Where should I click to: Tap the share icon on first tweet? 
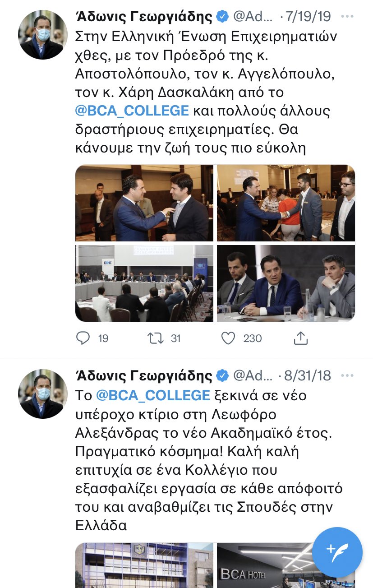(x=301, y=338)
